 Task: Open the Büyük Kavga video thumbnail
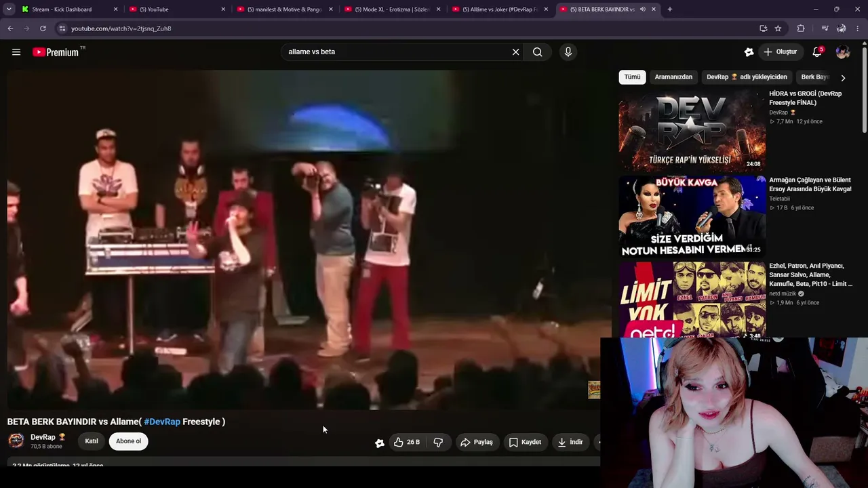coord(692,216)
